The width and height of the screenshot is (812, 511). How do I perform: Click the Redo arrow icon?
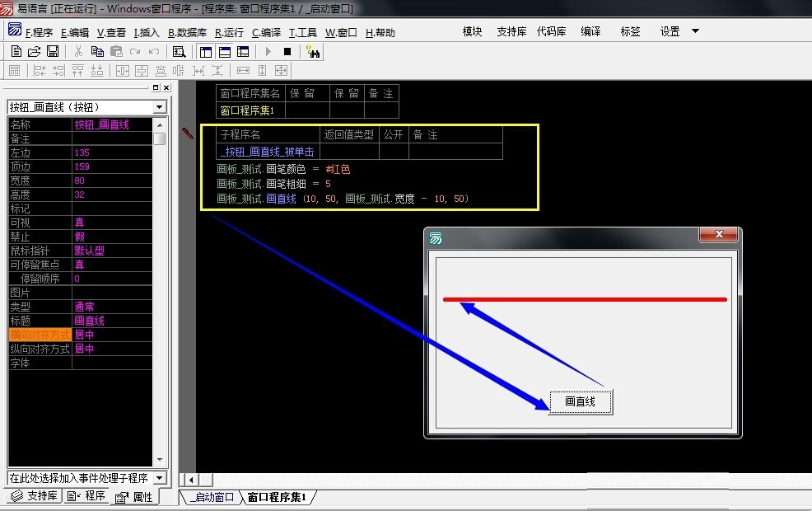135,51
